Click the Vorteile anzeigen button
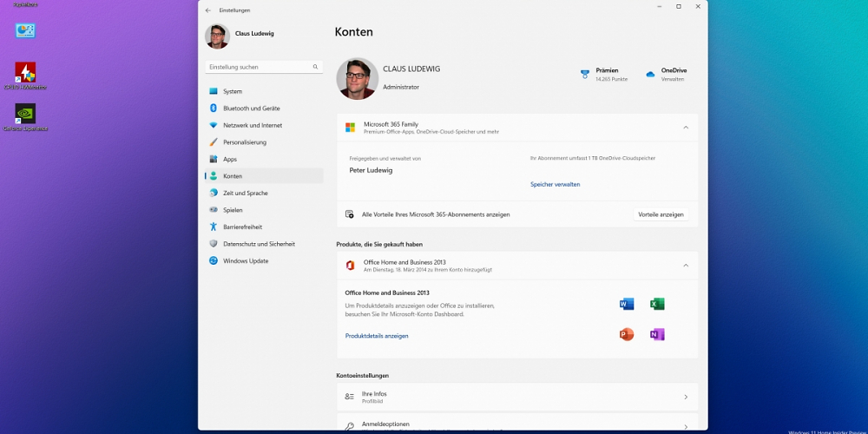868x434 pixels. [661, 214]
